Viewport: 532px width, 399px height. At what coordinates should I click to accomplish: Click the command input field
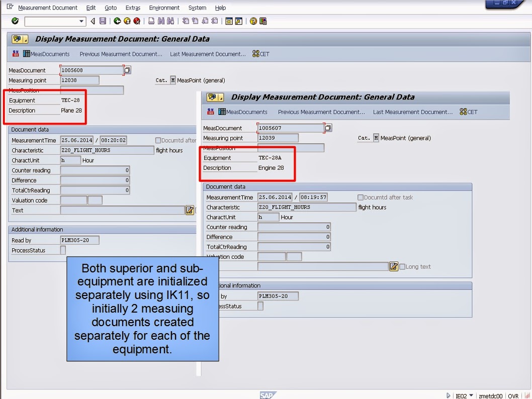(52, 21)
